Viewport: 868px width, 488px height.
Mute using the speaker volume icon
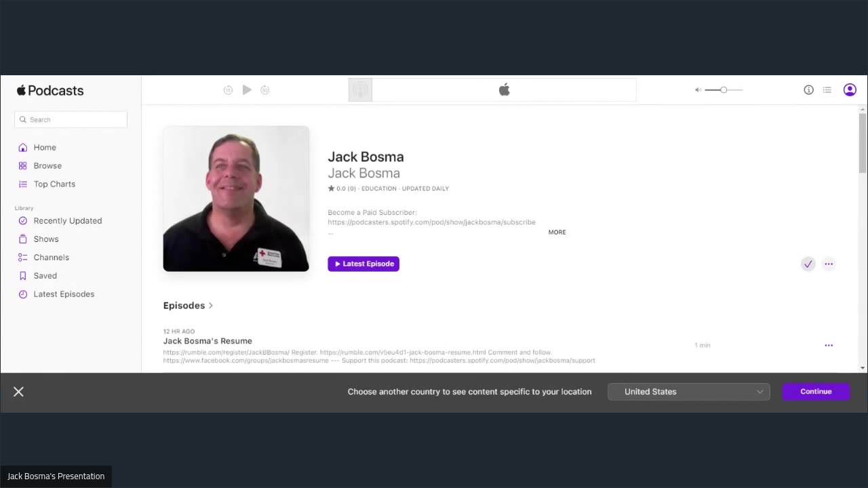point(698,89)
